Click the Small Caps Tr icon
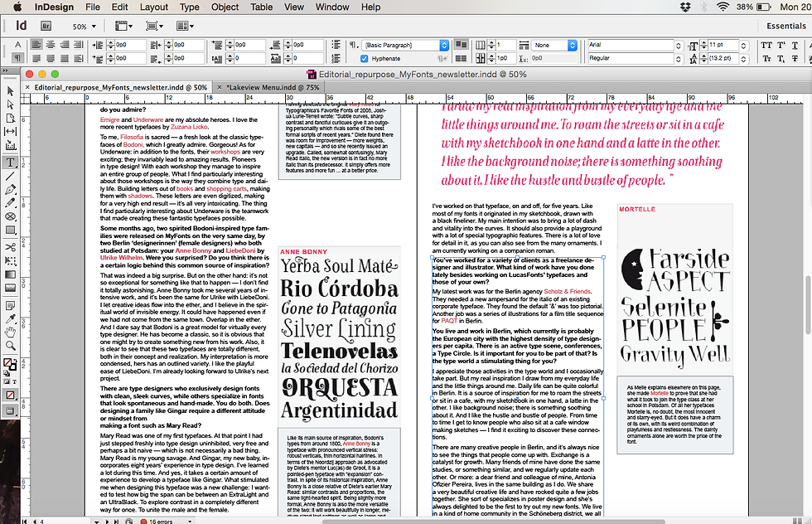 (766, 59)
